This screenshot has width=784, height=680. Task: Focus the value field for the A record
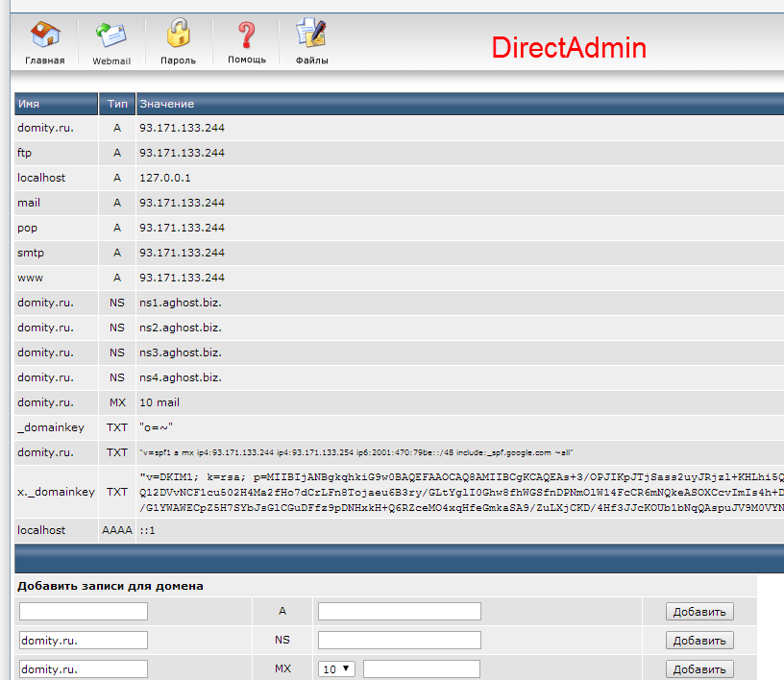[x=400, y=611]
